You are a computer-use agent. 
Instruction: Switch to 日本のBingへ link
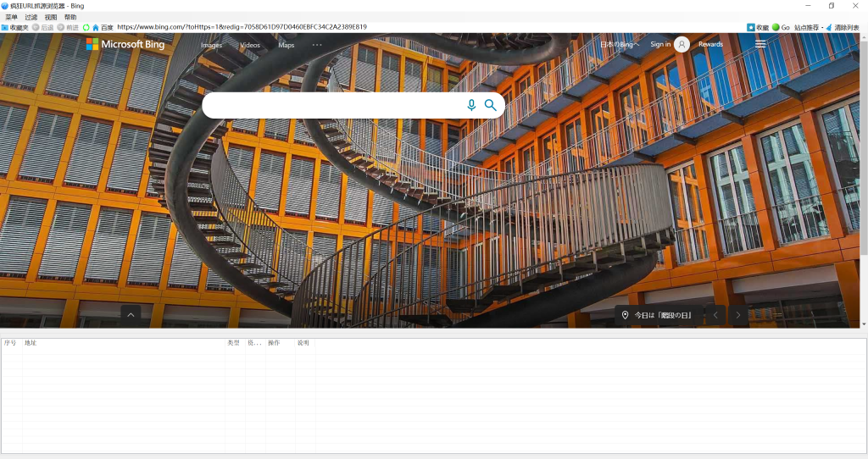[x=620, y=44]
